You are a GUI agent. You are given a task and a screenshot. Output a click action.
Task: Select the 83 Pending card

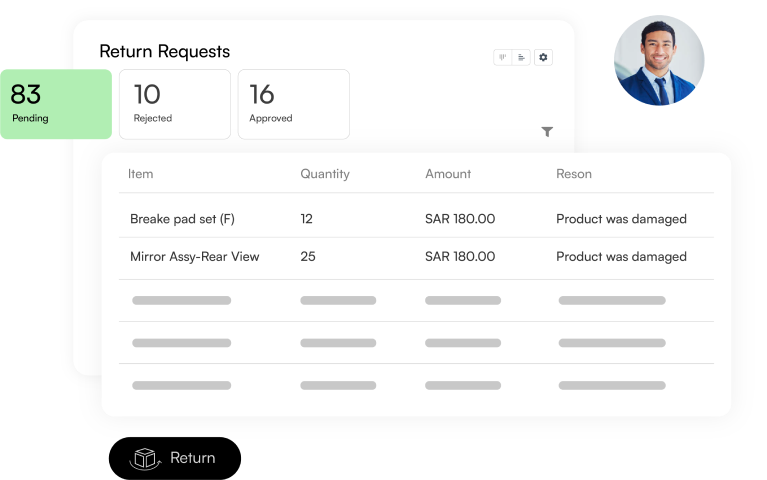56,104
